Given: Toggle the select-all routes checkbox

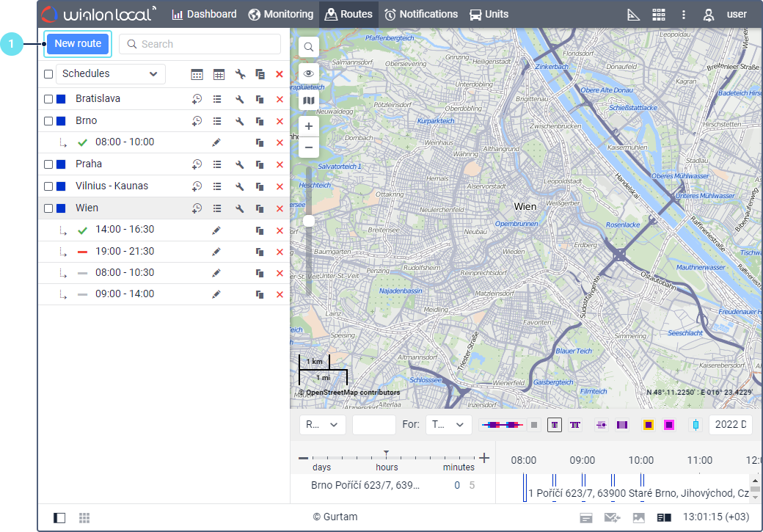Looking at the screenshot, I should pos(48,74).
